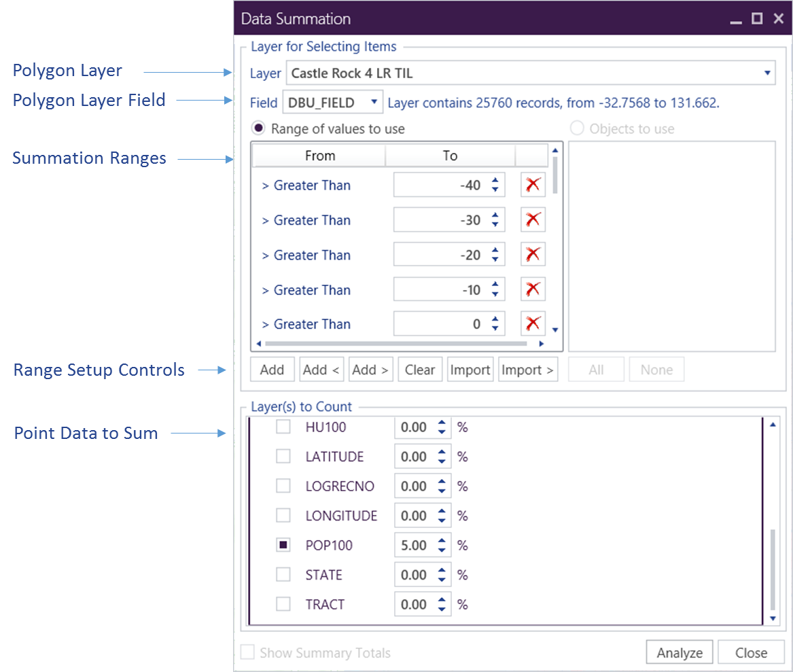Image resolution: width=793 pixels, height=672 pixels.
Task: Increase POP100 percentage with up arrow
Action: [442, 540]
